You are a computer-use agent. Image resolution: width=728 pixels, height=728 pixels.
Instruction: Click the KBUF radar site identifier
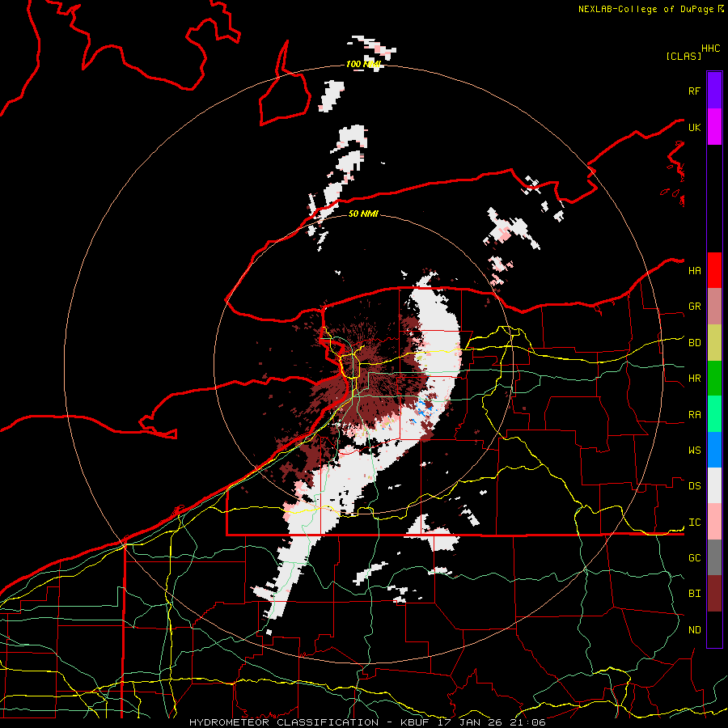pyautogui.click(x=416, y=722)
